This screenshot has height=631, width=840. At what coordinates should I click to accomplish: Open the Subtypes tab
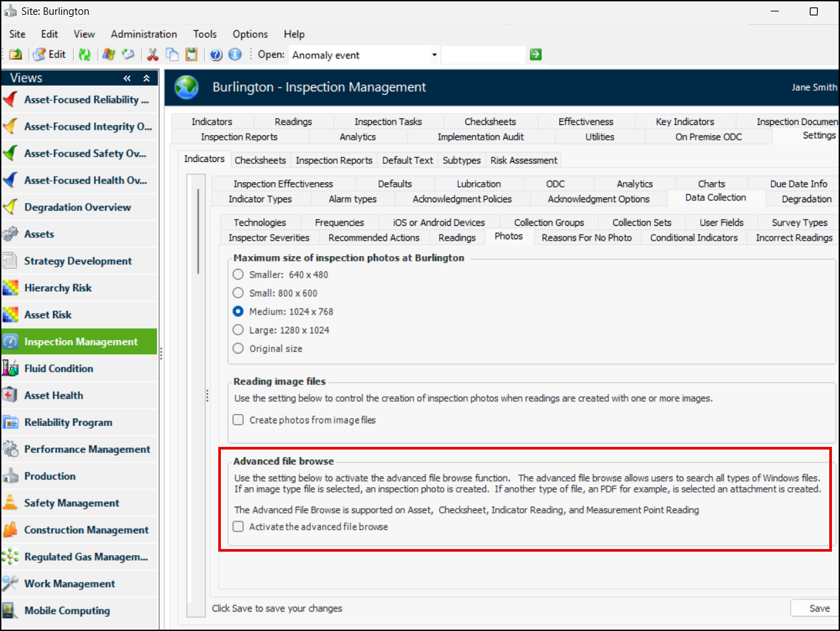[462, 161]
